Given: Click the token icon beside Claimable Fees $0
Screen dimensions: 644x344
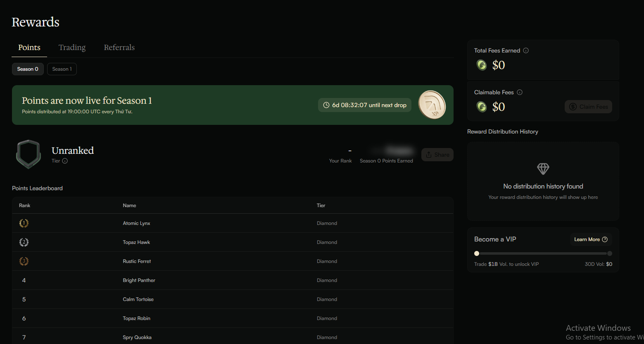Looking at the screenshot, I should tap(482, 107).
